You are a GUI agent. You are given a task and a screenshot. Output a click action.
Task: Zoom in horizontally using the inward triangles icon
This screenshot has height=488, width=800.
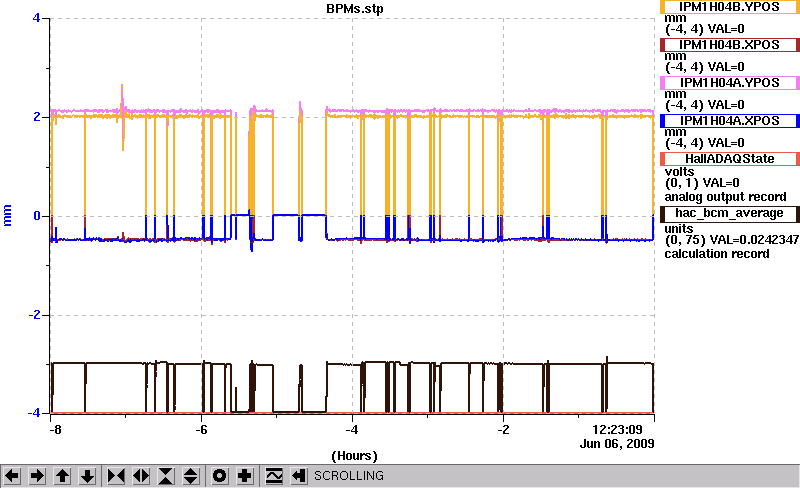pos(116,476)
